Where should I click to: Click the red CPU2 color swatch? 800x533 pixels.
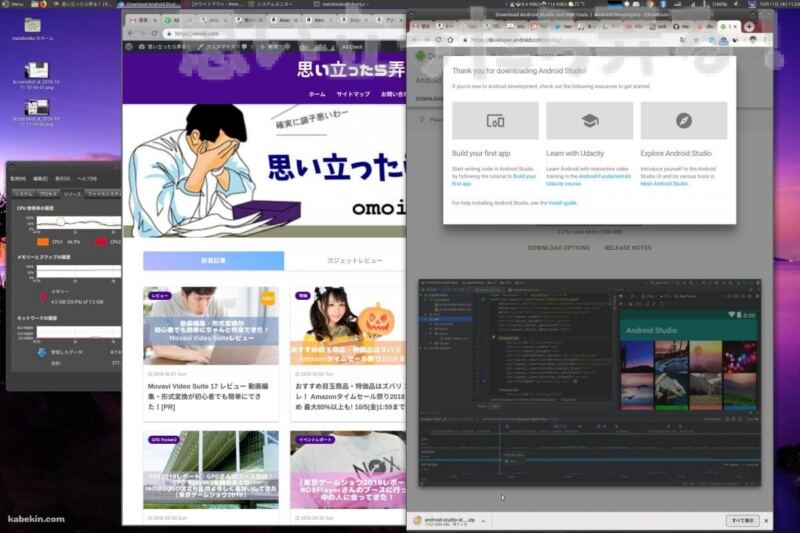pyautogui.click(x=101, y=241)
